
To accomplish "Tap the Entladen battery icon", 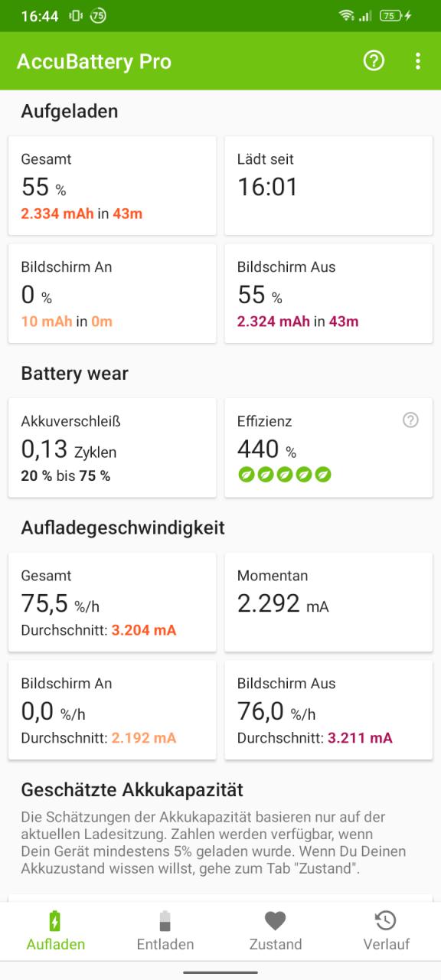I will (x=165, y=920).
